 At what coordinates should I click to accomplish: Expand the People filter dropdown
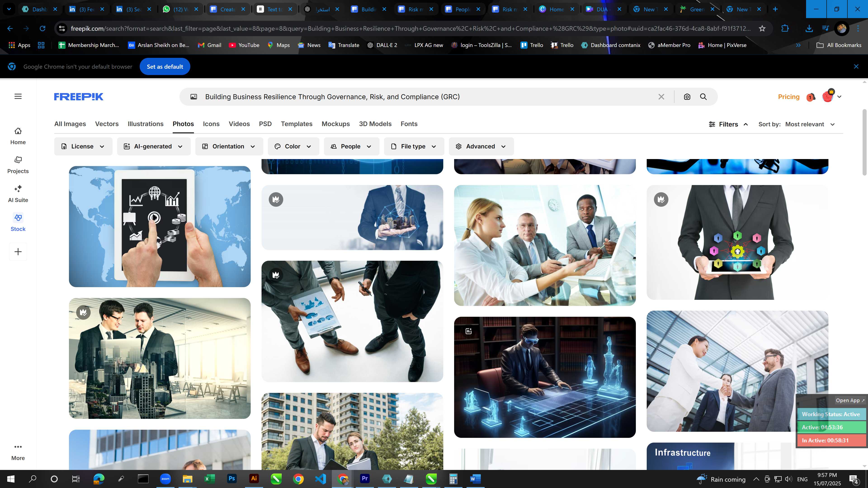pyautogui.click(x=351, y=146)
